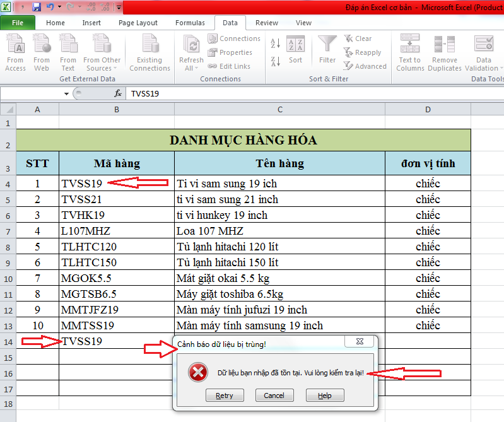
Task: Open workbook Connections
Action: [x=234, y=38]
